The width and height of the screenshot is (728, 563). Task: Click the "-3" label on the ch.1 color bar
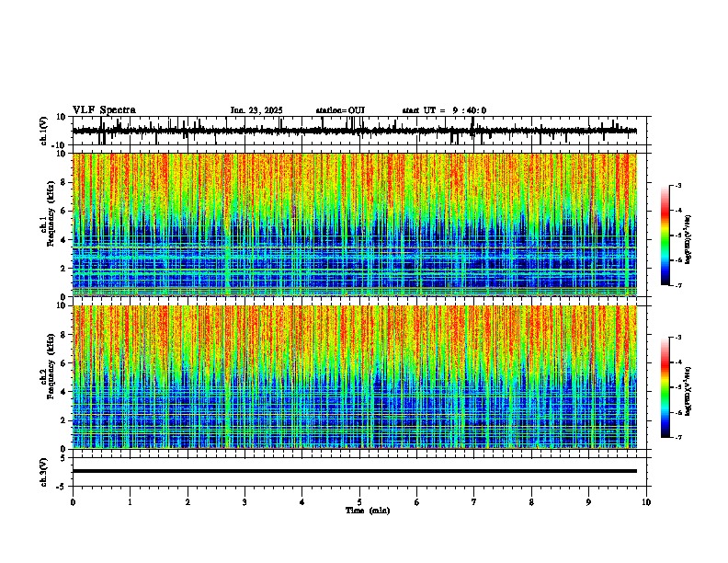[677, 185]
